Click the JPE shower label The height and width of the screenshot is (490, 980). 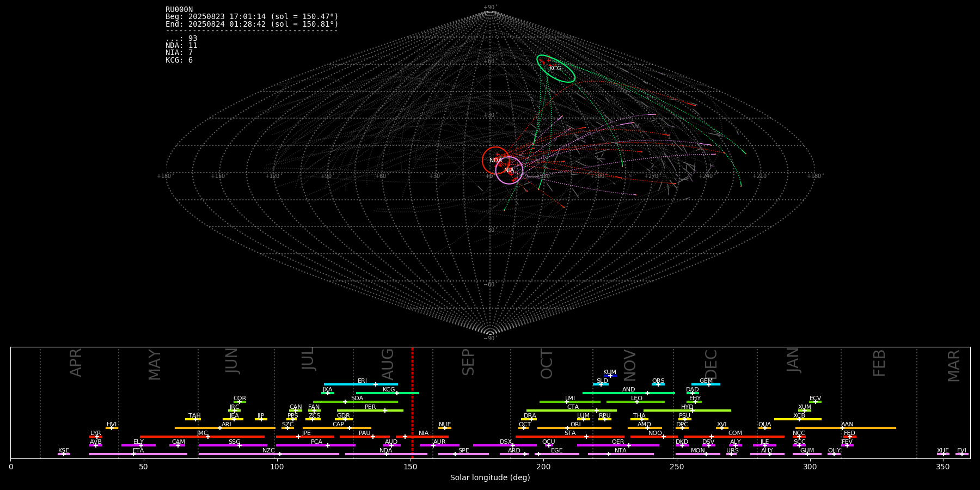pyautogui.click(x=307, y=433)
